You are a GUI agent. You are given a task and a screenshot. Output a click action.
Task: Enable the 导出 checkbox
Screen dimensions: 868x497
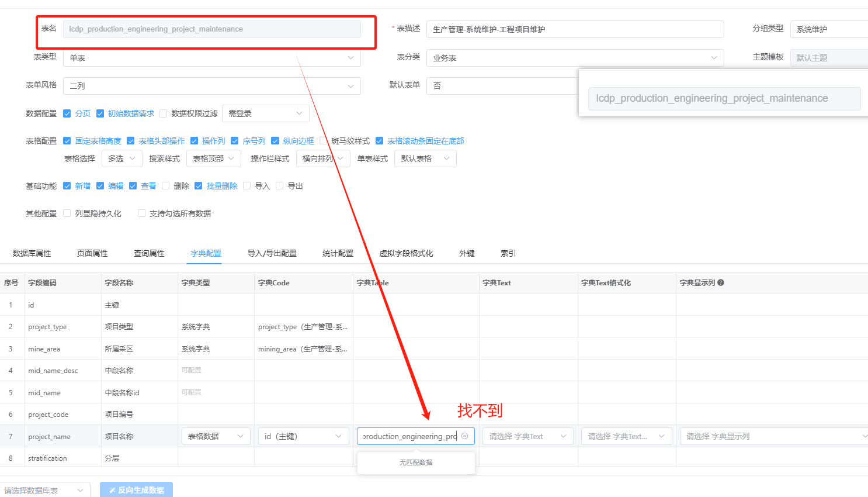(280, 186)
